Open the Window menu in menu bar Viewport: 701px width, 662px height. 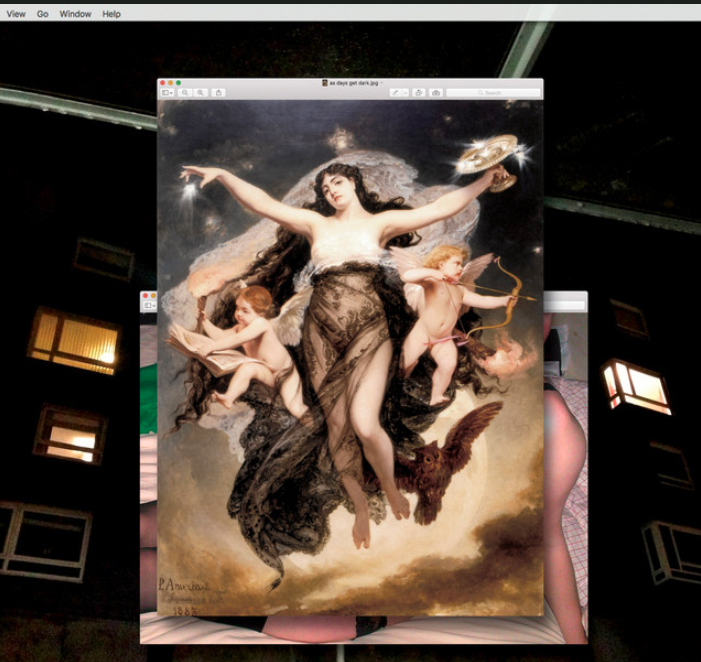tap(75, 14)
